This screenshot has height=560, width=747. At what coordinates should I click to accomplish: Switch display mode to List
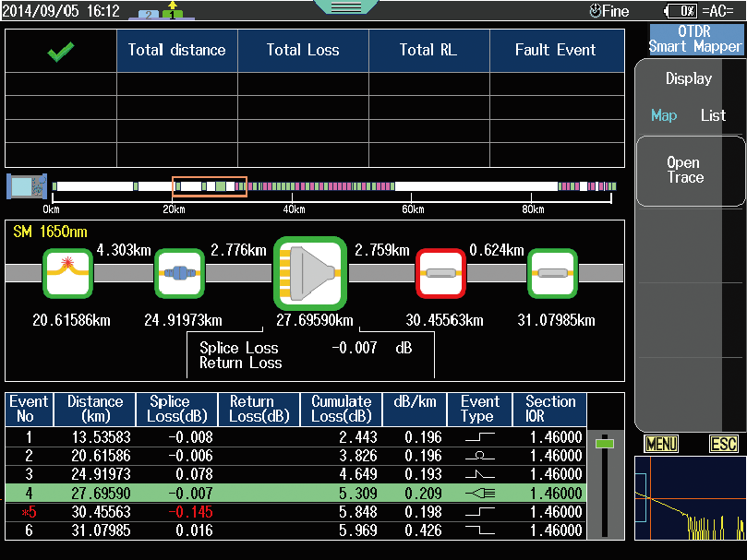tap(713, 115)
